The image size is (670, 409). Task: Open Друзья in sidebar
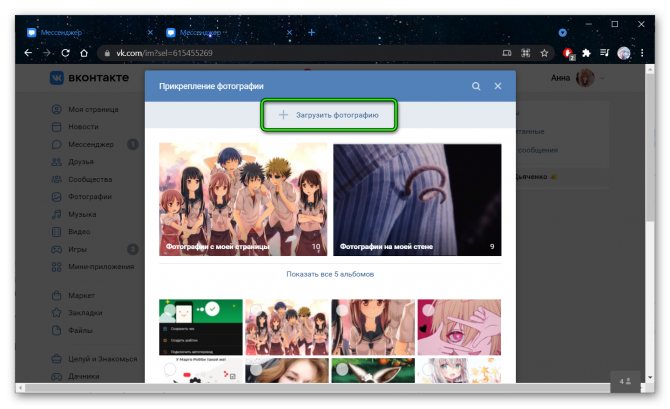(73, 162)
